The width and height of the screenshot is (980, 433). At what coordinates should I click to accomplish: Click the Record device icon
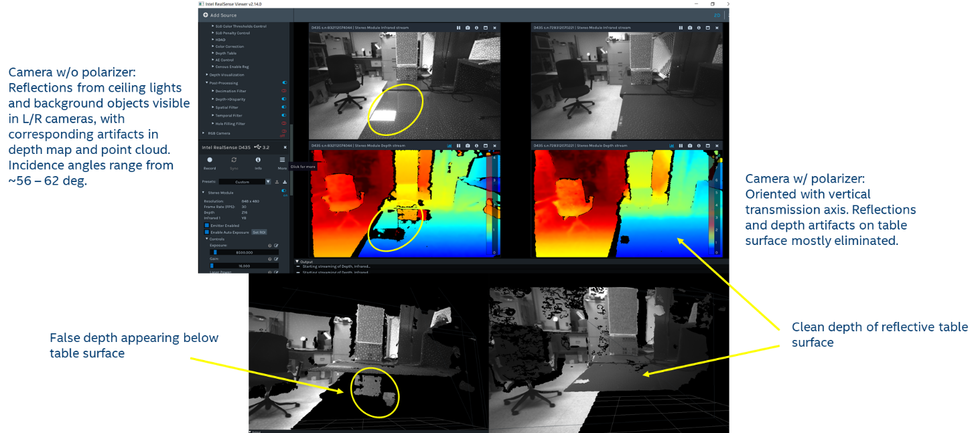click(210, 160)
